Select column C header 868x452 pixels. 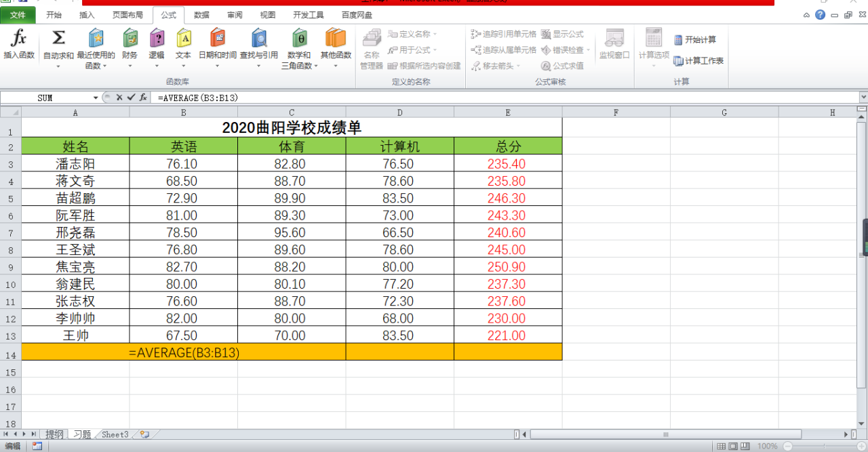292,112
